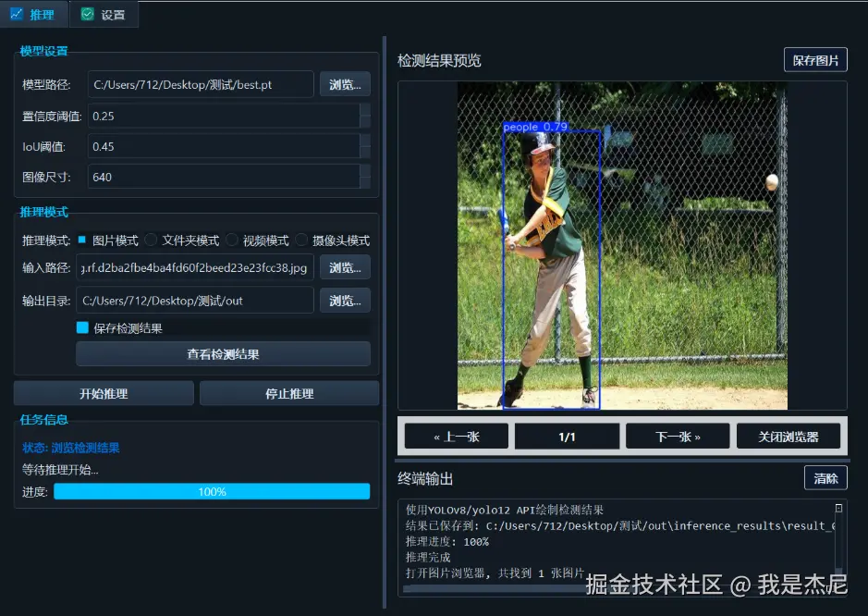Browse for the output directory
868x616 pixels.
tap(345, 301)
